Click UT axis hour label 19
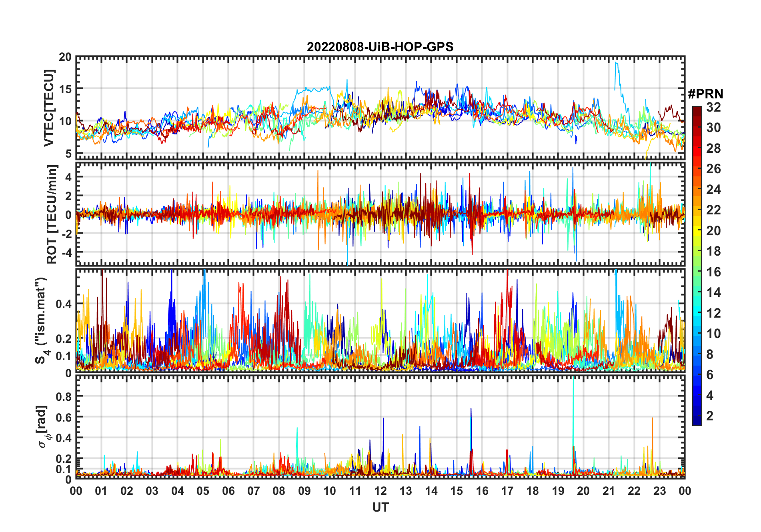The image size is (761, 532). coord(558,491)
